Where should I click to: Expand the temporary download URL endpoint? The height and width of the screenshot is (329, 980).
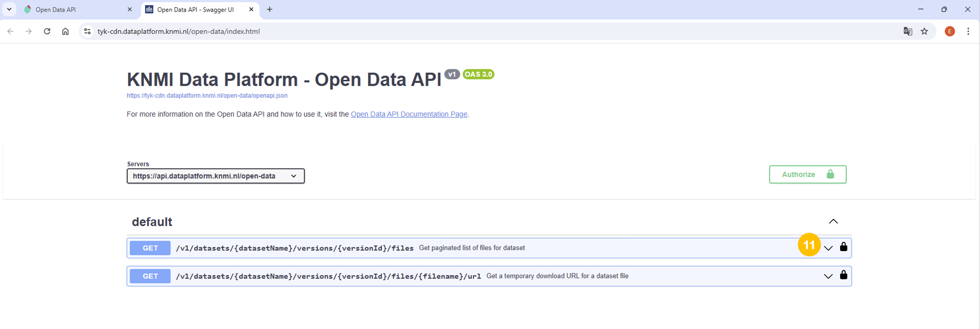coord(828,276)
